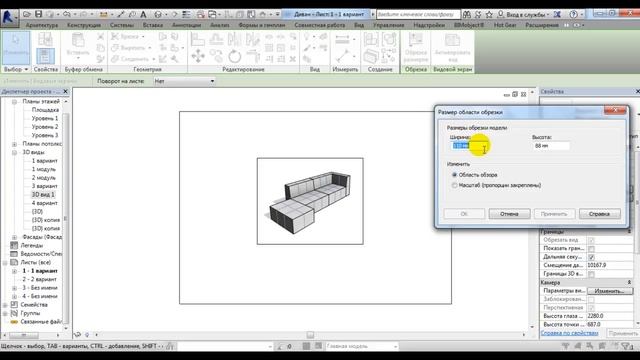Select the Offset tool in ribbon
Screen dimensions: 640x360
coord(216,40)
